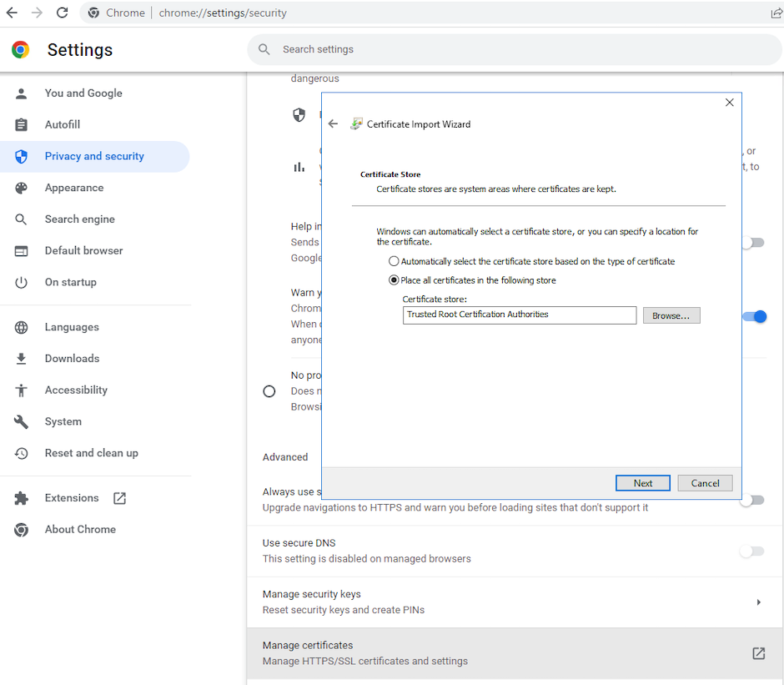The width and height of the screenshot is (784, 685).
Task: Click the Certificate Import Wizard certificate icon
Action: pyautogui.click(x=356, y=123)
